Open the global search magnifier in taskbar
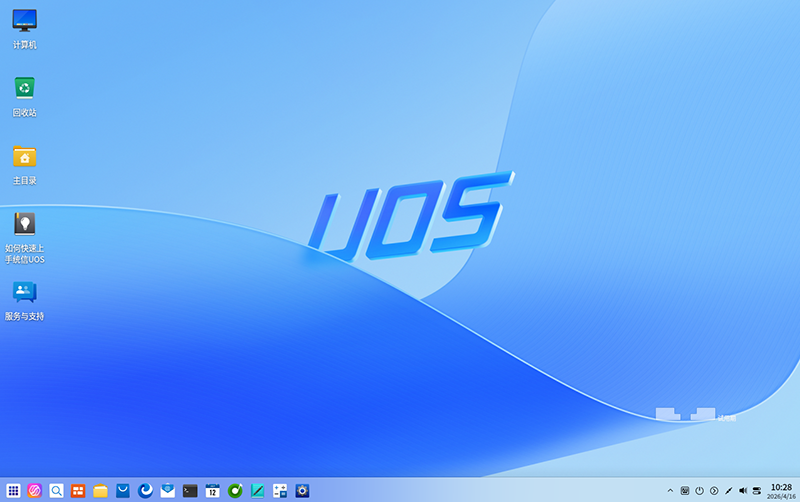 (57, 491)
